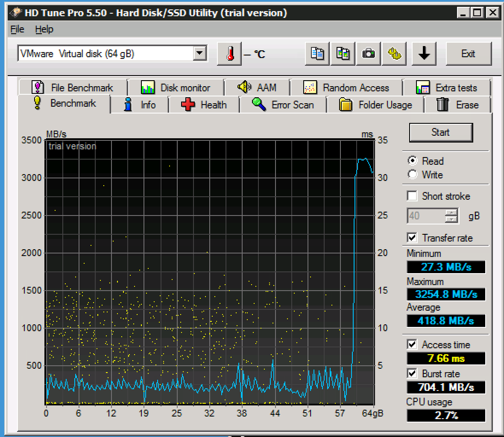The image size is (504, 437).
Task: Select the Write radio button
Action: [x=413, y=175]
